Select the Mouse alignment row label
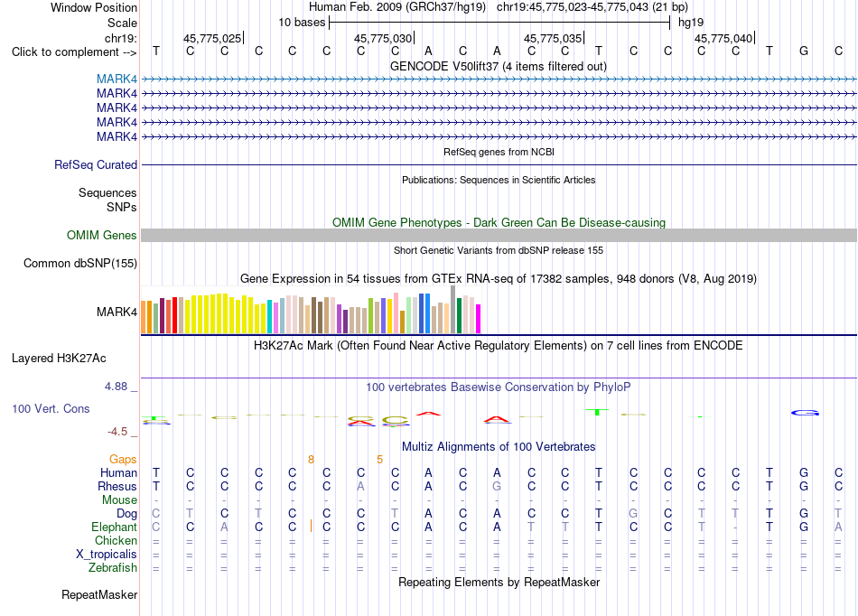This screenshot has height=616, width=858. pos(119,500)
